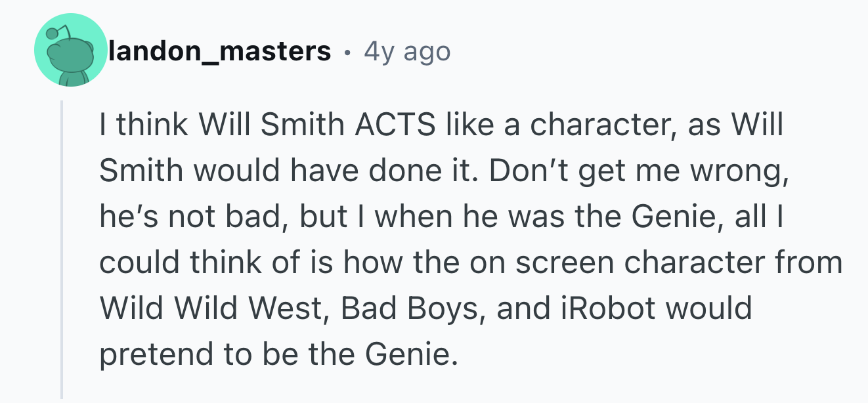Click the word "ACTS" in the comment

pyautogui.click(x=395, y=125)
